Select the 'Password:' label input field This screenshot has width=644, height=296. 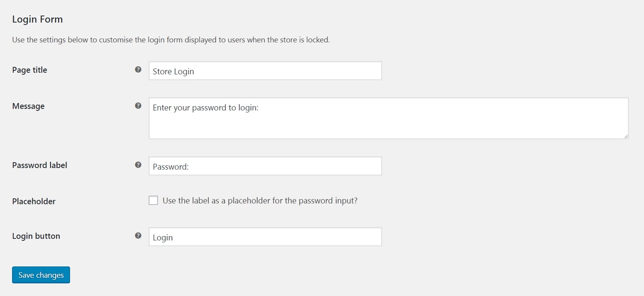click(265, 166)
